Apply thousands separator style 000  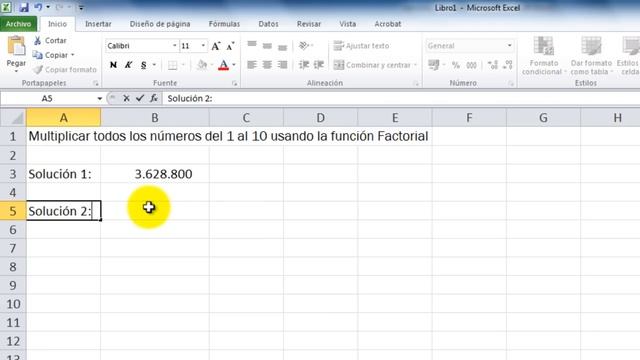pos(471,65)
